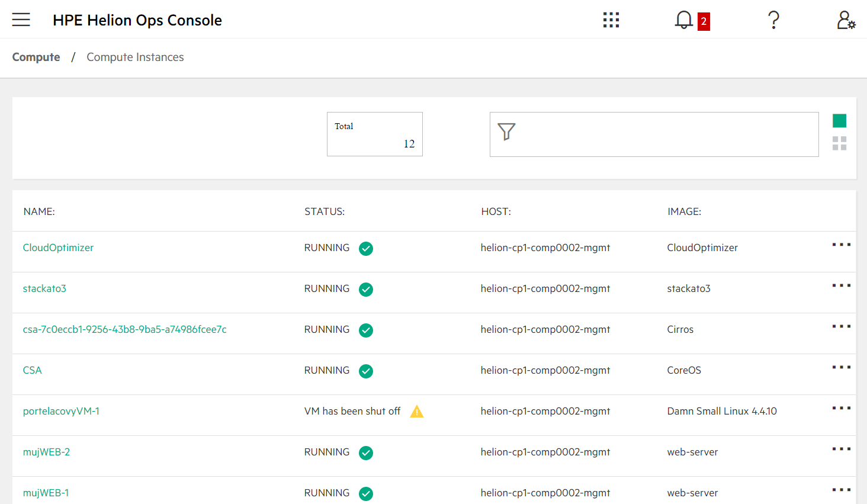Click web-server image in mujWEB-2 row
Viewport: 867px width, 504px height.
(x=692, y=452)
